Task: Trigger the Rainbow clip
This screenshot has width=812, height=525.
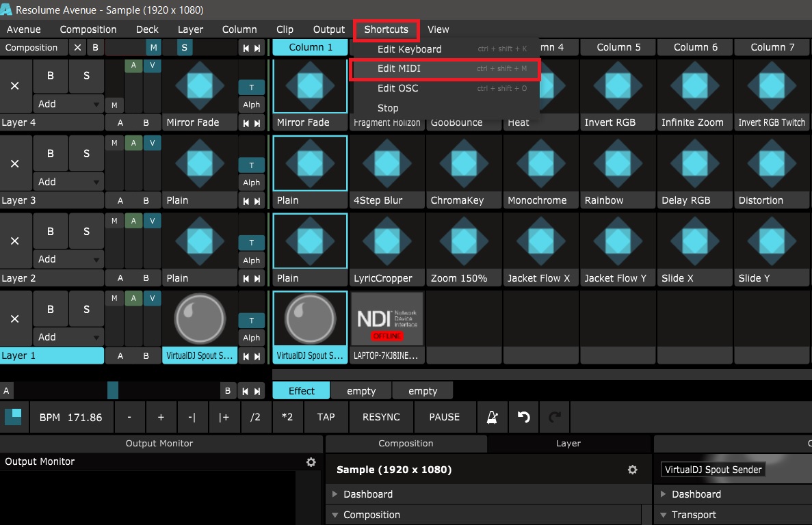Action: [x=617, y=163]
